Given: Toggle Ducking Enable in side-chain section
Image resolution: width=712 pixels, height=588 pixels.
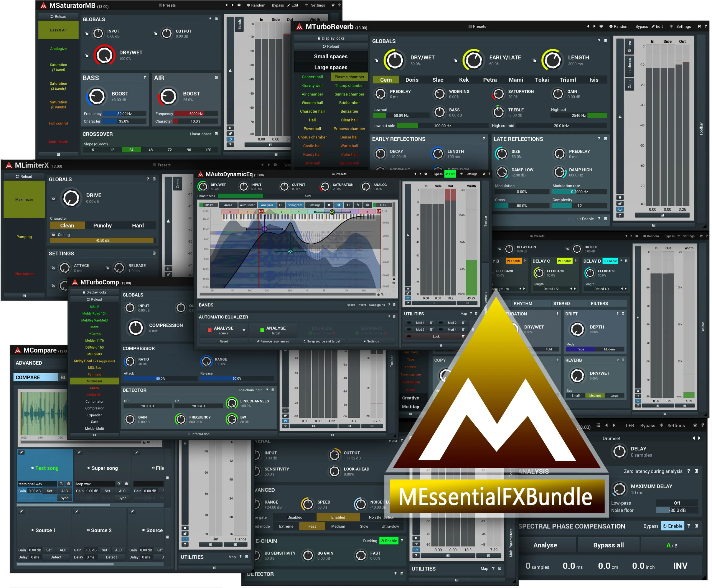Looking at the screenshot, I should (389, 541).
